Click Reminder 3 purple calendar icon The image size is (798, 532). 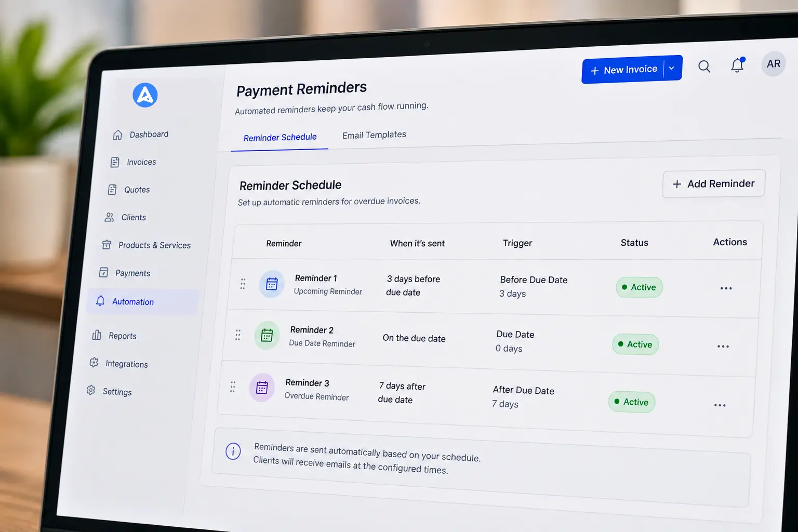click(262, 388)
